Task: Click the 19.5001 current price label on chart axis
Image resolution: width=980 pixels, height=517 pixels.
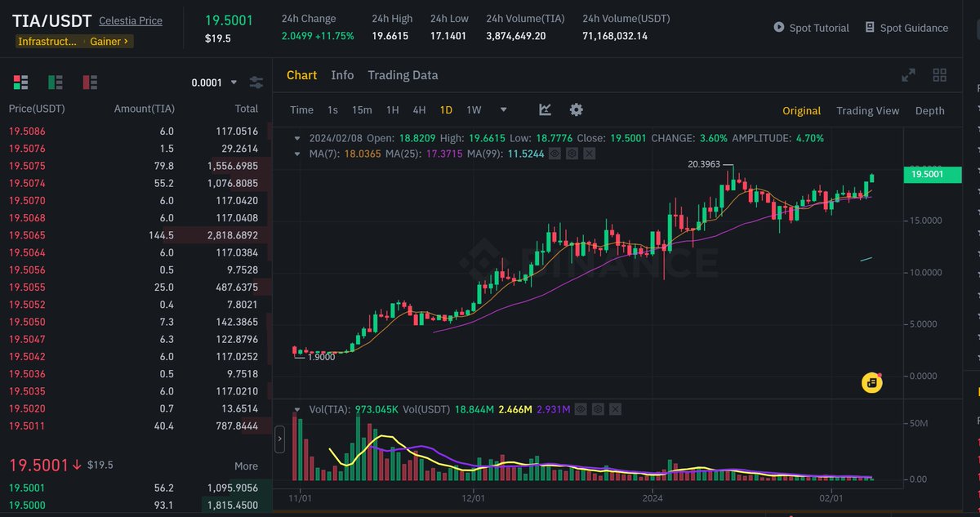Action: click(932, 174)
